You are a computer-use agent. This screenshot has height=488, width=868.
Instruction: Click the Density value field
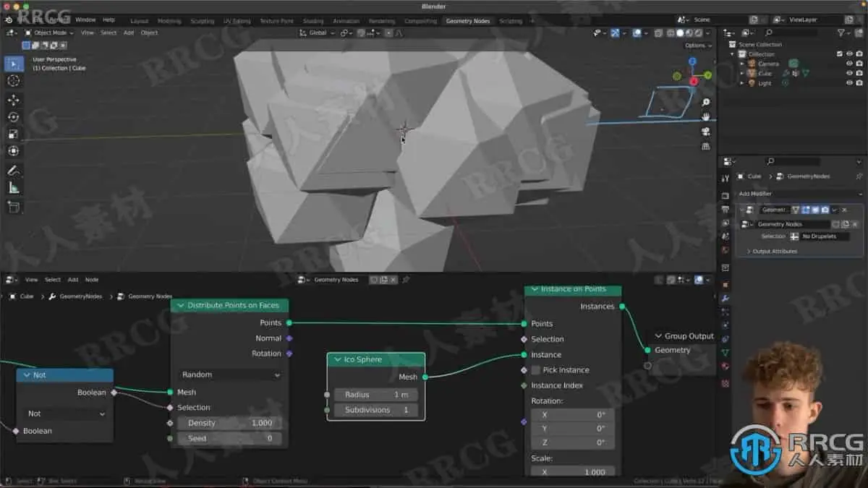(x=229, y=423)
